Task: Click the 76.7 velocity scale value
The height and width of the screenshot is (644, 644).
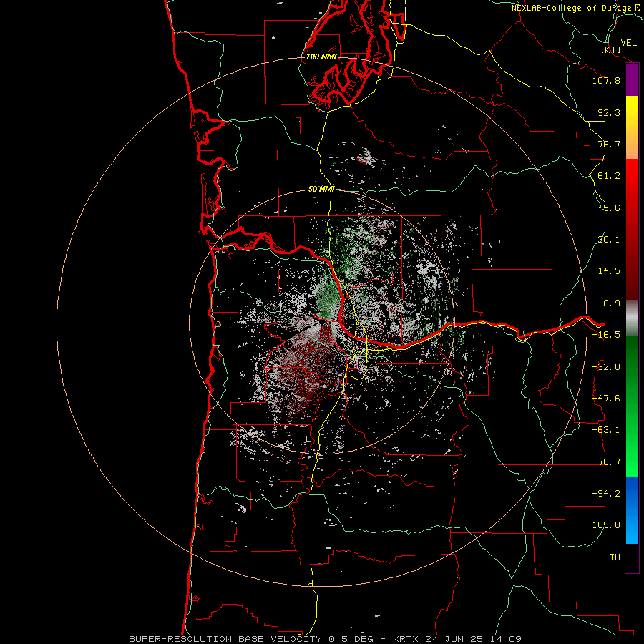Action: click(609, 144)
